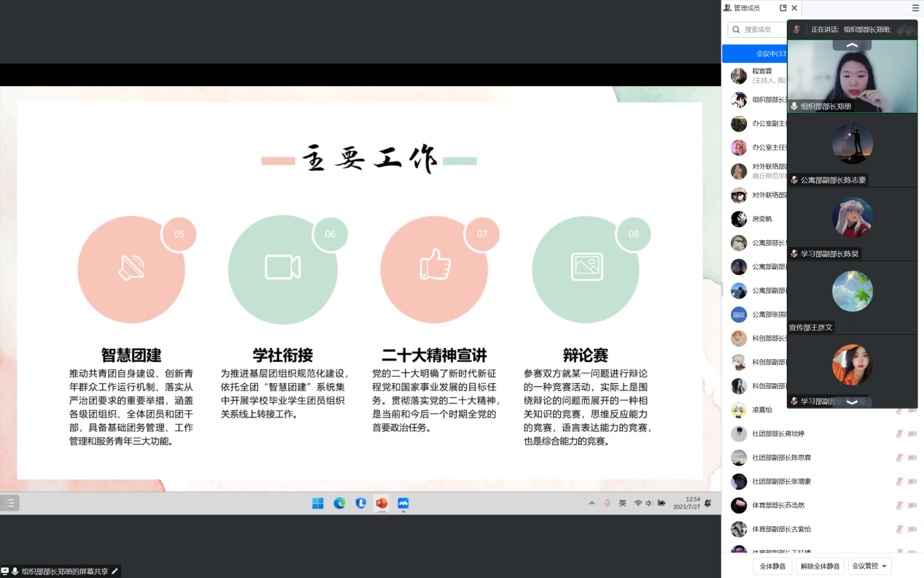
Task: Unmute microphone of 体育部部长苏浩然
Action: point(899,505)
